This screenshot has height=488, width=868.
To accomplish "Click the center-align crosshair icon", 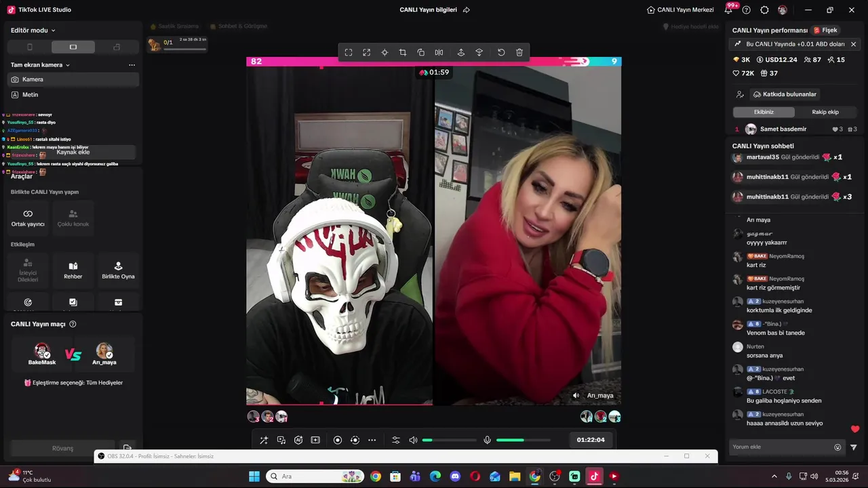I will (384, 52).
